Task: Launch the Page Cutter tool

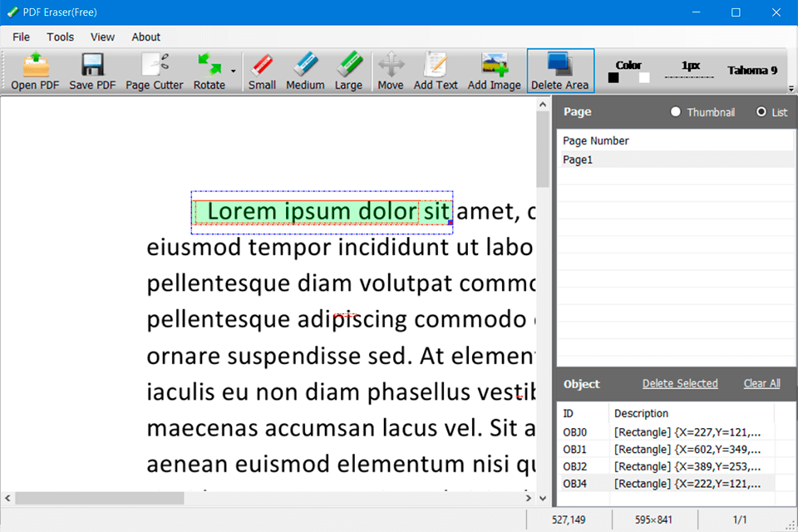Action: coord(155,71)
